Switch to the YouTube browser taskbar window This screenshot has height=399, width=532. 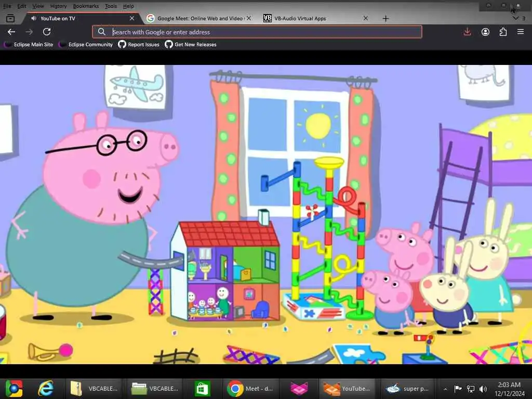[347, 389]
